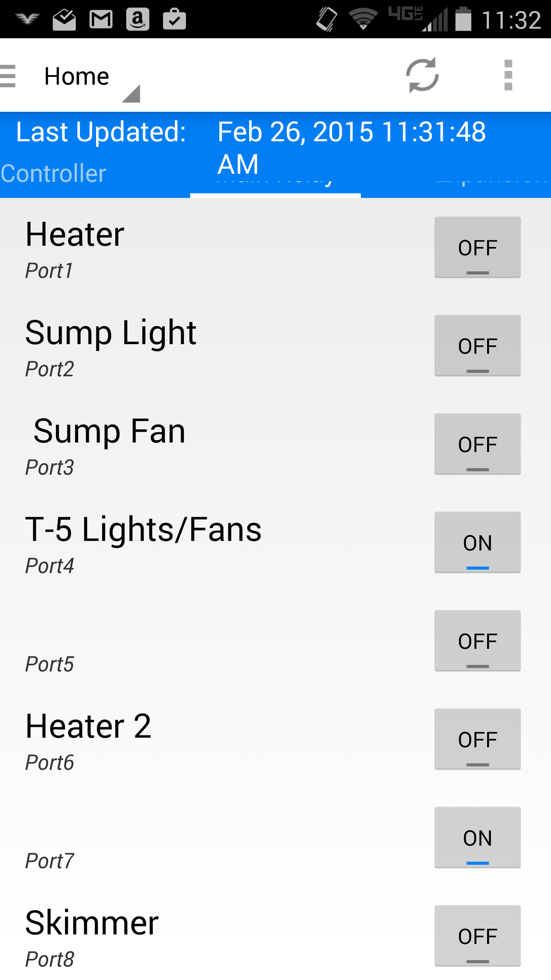551x980 pixels.
Task: Turn off T-5 Lights/Fans on Port4
Action: (x=477, y=542)
